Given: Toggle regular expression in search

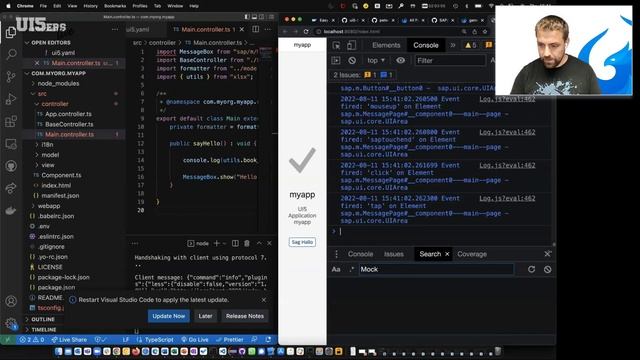Looking at the screenshot, I should (x=351, y=269).
